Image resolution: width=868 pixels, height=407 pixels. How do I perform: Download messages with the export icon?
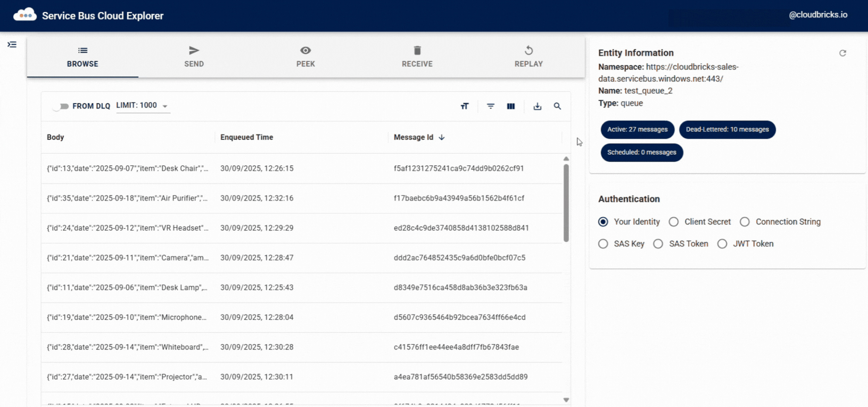click(537, 106)
